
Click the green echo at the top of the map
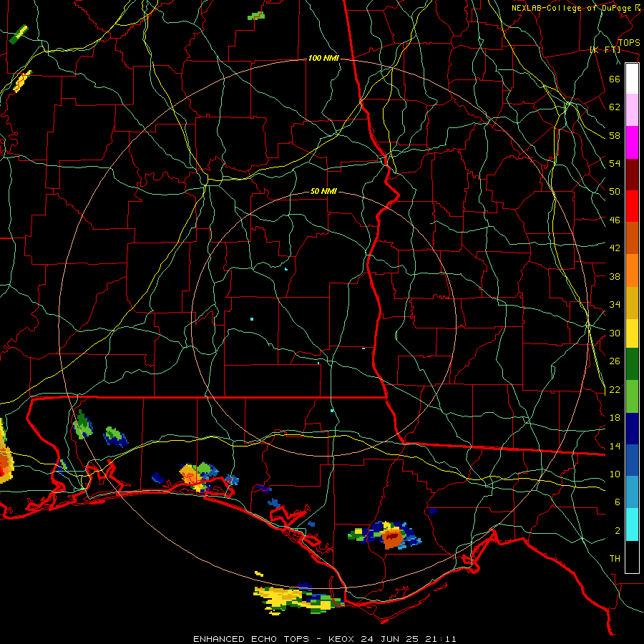coord(256,16)
